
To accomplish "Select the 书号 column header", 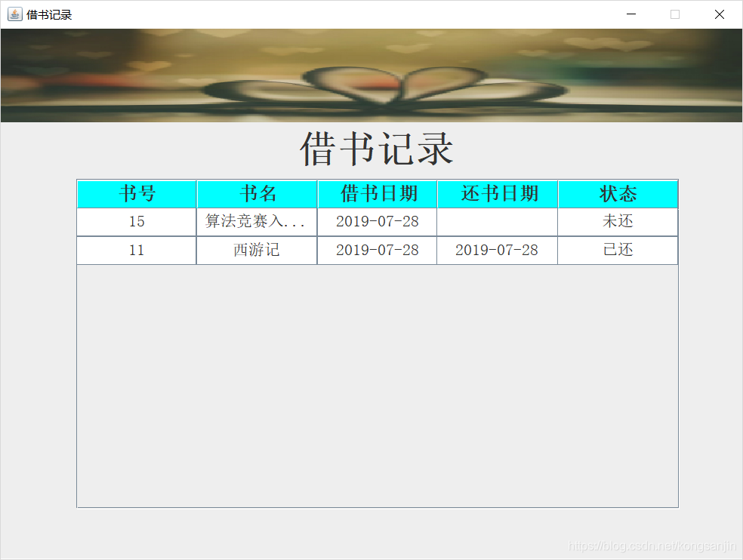I will (x=137, y=194).
